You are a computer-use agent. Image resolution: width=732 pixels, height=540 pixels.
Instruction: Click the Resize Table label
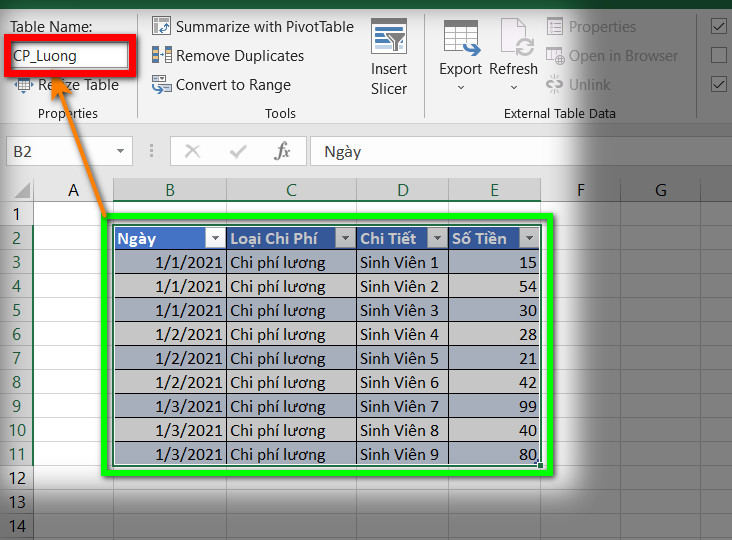click(x=78, y=85)
